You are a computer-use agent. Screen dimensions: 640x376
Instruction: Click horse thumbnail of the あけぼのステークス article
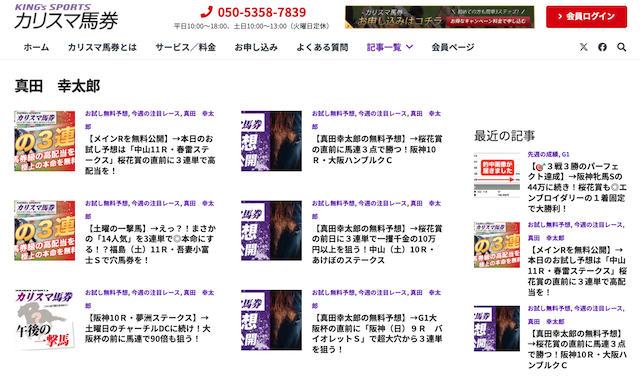coord(271,230)
